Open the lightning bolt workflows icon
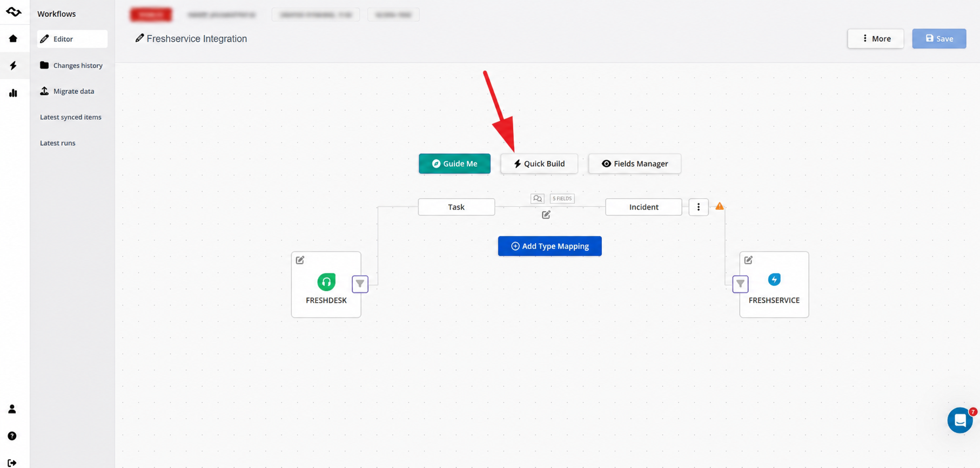Screen dimensions: 980x468 (13, 65)
